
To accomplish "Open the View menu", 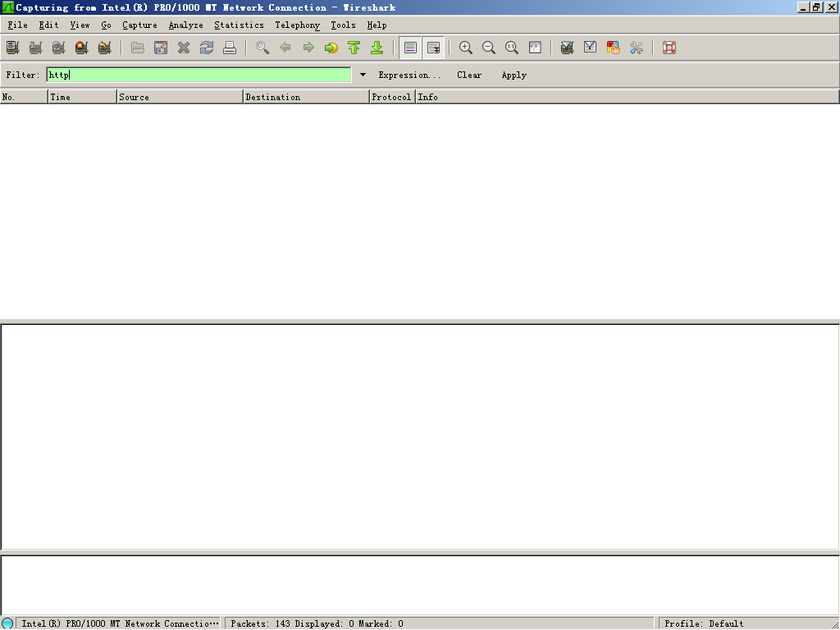I will click(80, 25).
